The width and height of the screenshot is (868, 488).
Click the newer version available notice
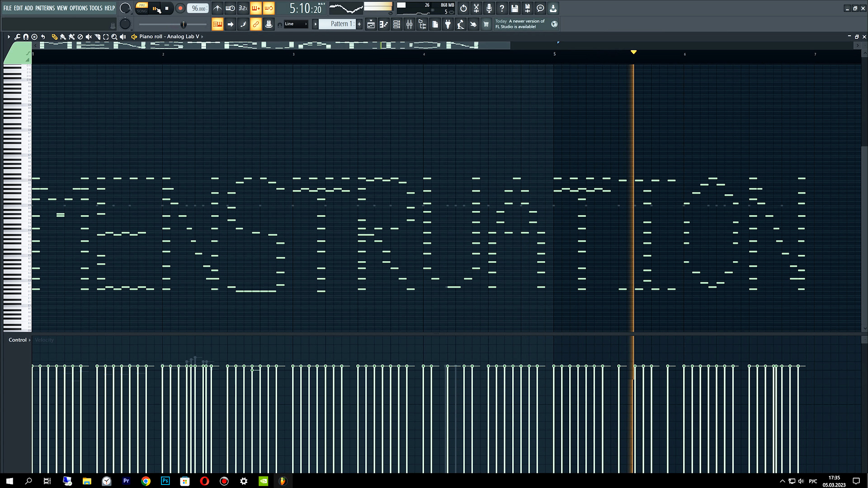tap(520, 24)
